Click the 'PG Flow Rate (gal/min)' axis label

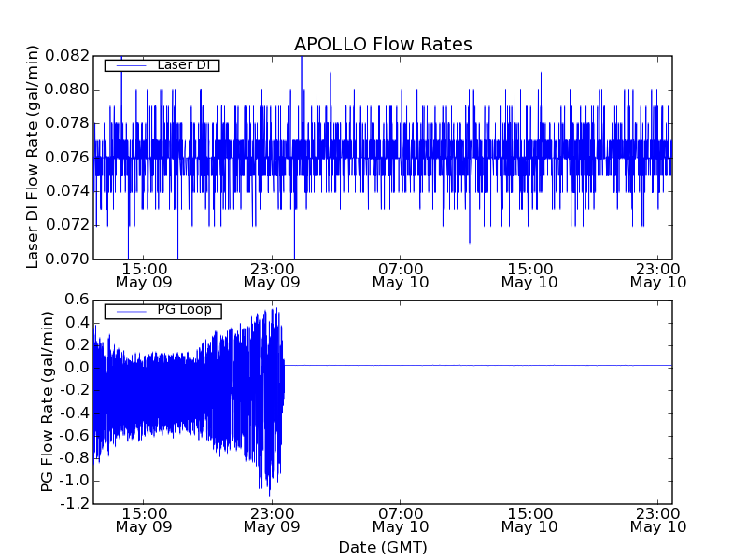coord(47,402)
